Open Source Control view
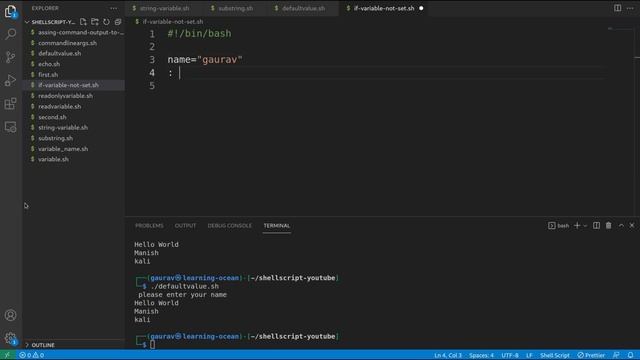The width and height of the screenshot is (640, 360). [11, 57]
